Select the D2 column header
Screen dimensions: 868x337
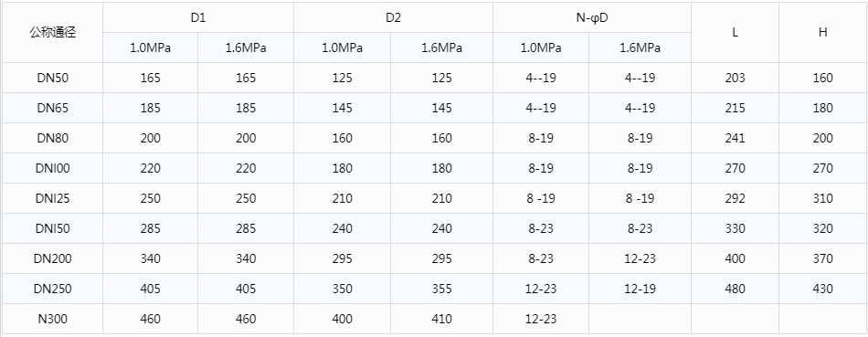click(x=393, y=17)
